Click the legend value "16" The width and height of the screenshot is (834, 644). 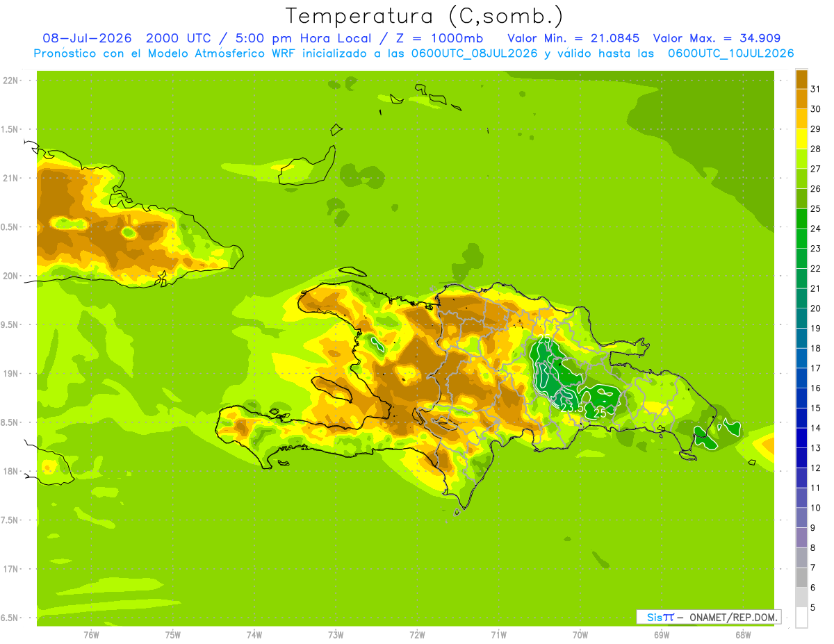(x=815, y=388)
